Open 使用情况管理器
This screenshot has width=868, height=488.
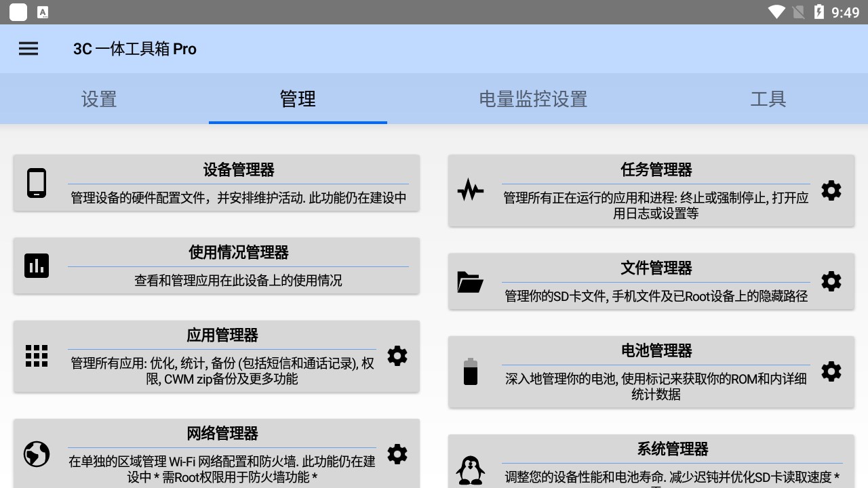point(239,252)
